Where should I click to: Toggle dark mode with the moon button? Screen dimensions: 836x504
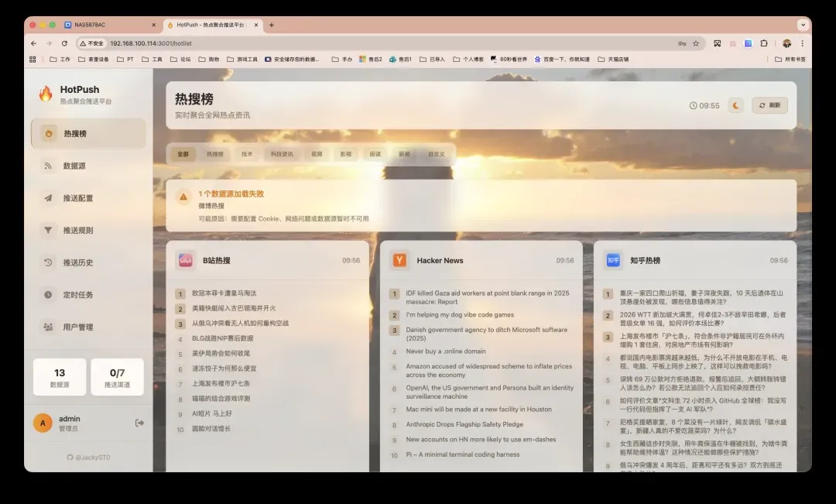pyautogui.click(x=735, y=105)
